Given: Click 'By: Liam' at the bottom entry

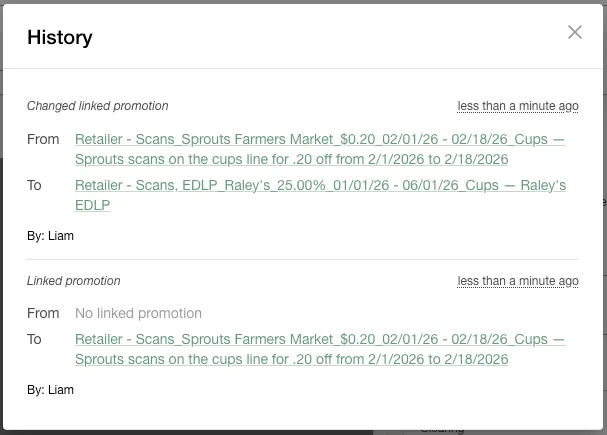Looking at the screenshot, I should pyautogui.click(x=50, y=390).
